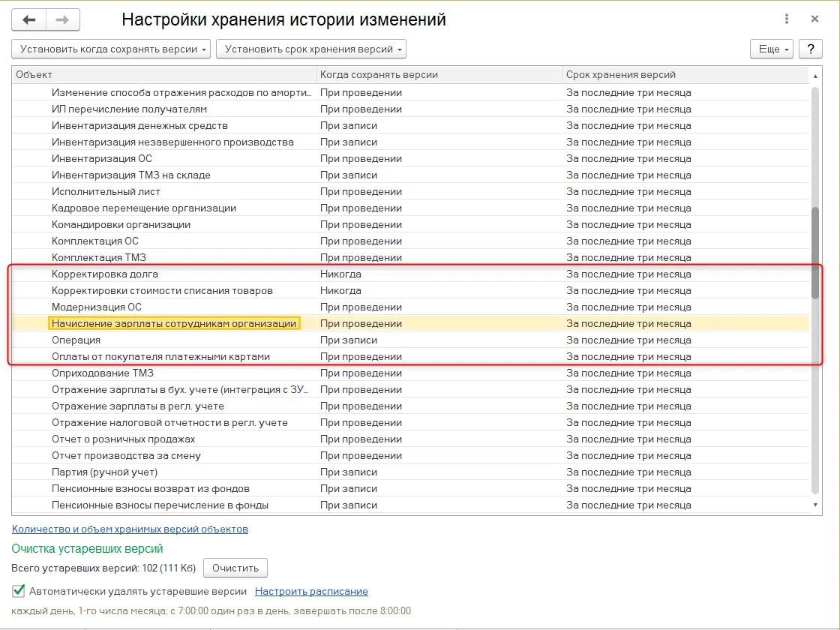Select row 'Пенсионные взносы перечисление в фонды'
This screenshot has height=630, width=840.
410,505
